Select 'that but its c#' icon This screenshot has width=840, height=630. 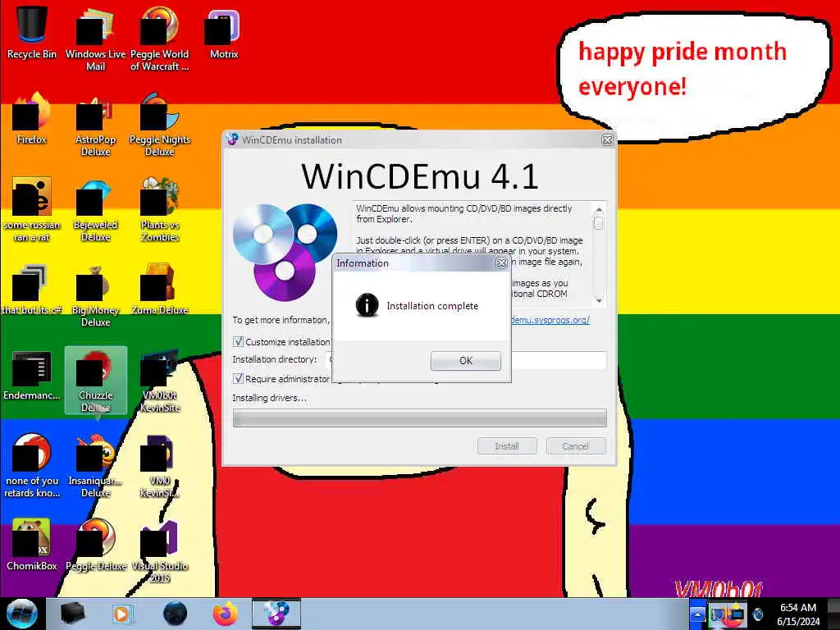pos(32,289)
